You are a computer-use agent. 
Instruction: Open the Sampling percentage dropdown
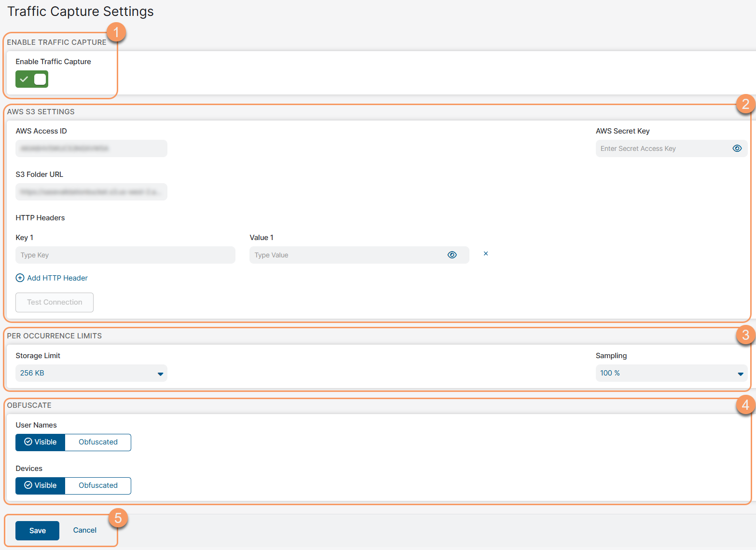click(671, 373)
